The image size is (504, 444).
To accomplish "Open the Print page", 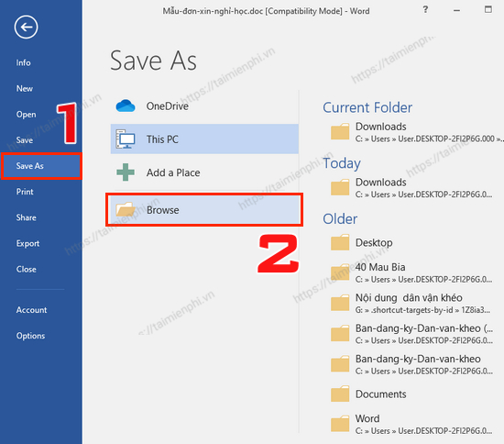I will click(25, 192).
